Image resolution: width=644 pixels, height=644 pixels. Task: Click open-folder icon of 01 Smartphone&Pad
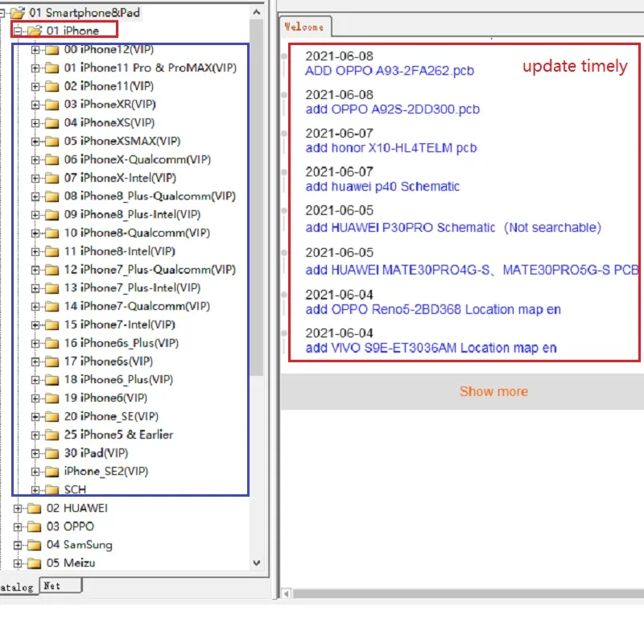(x=18, y=13)
